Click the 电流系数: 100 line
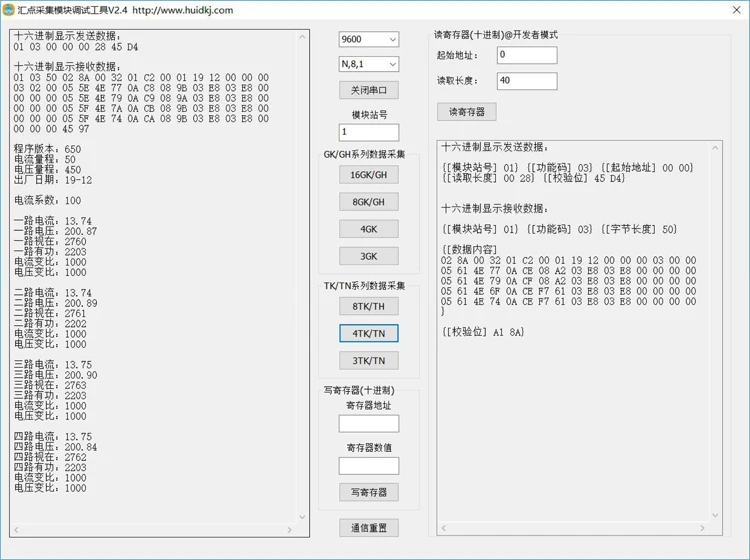Image resolution: width=750 pixels, height=560 pixels. point(47,200)
